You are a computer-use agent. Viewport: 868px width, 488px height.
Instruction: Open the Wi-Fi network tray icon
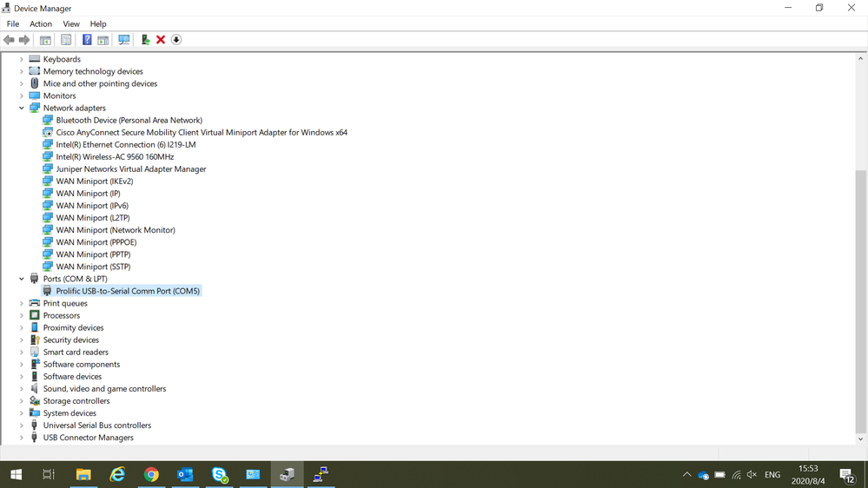[x=736, y=475]
